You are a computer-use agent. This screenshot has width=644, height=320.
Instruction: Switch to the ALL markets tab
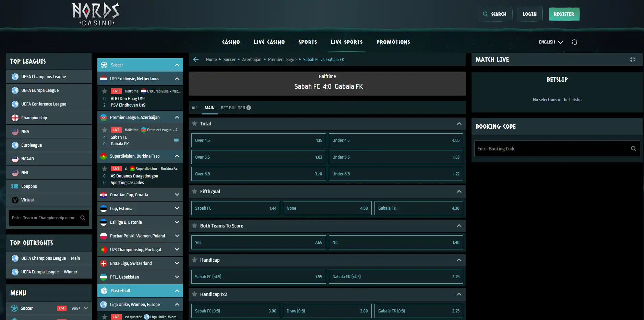195,108
